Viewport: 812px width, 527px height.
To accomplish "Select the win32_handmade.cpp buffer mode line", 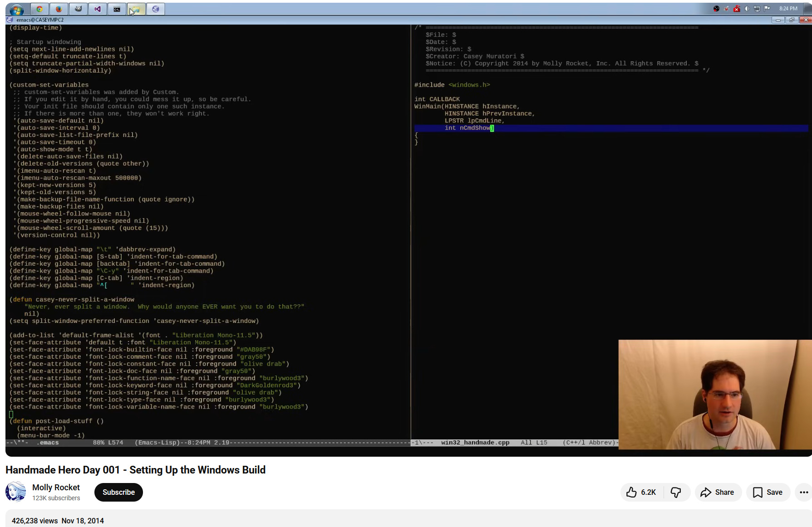I will click(475, 442).
